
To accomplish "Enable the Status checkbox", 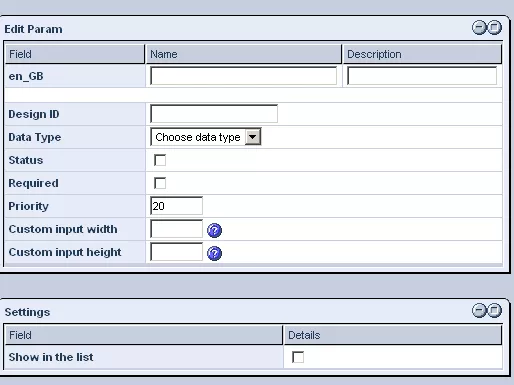I will tap(160, 160).
